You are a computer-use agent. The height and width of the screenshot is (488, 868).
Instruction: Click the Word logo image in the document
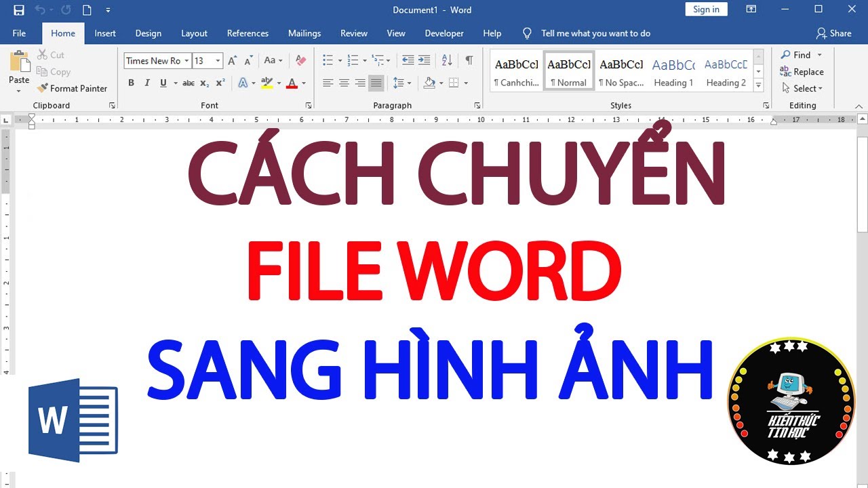coord(73,420)
